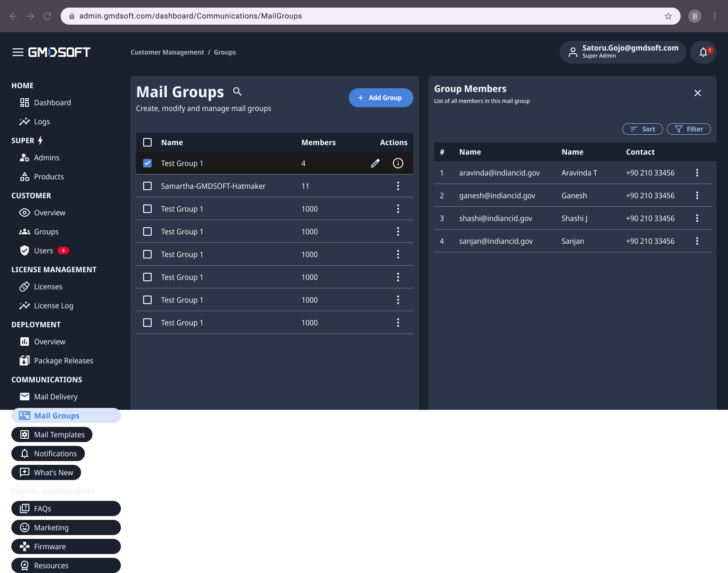The image size is (728, 573).
Task: Open three-dot menu for ganesh@indiancid.gov member
Action: tap(697, 195)
